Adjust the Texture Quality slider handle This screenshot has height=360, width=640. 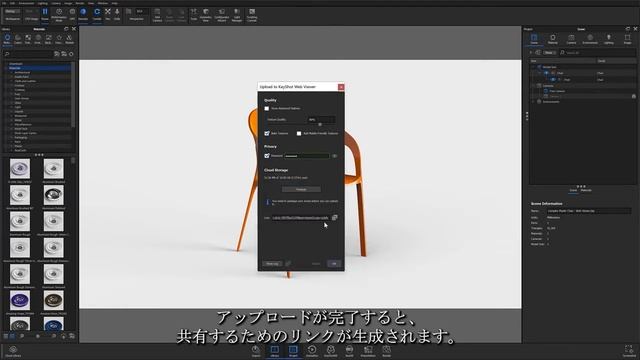pos(320,124)
